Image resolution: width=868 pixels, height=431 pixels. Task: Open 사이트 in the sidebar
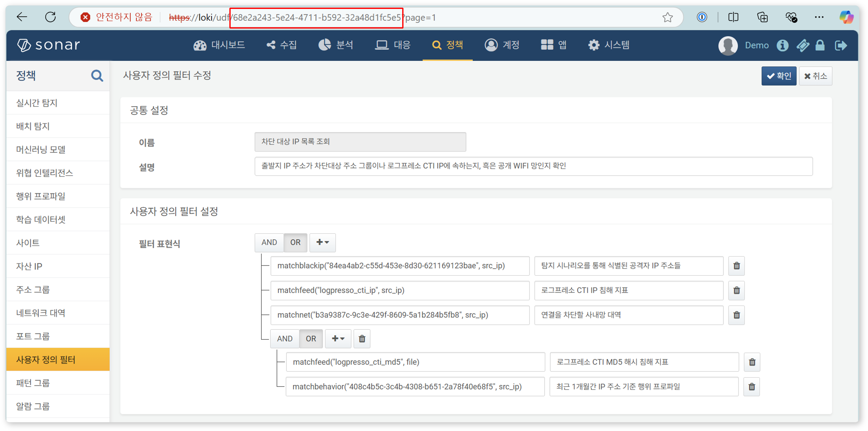coord(58,243)
